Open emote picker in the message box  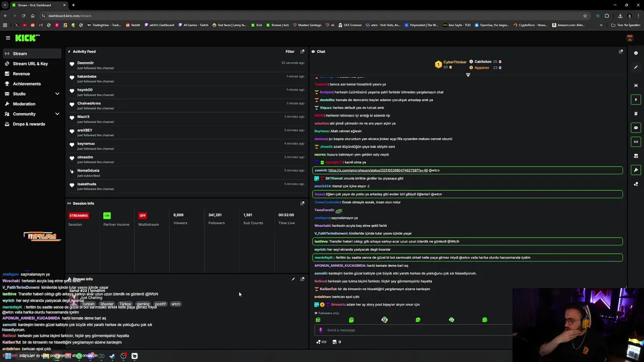(321, 330)
